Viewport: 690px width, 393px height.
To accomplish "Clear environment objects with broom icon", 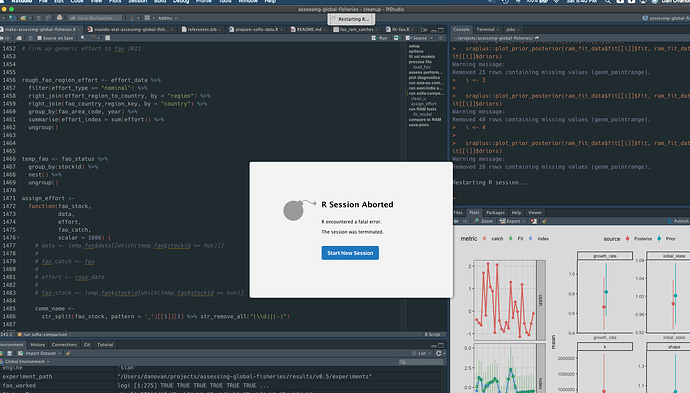I will point(69,353).
